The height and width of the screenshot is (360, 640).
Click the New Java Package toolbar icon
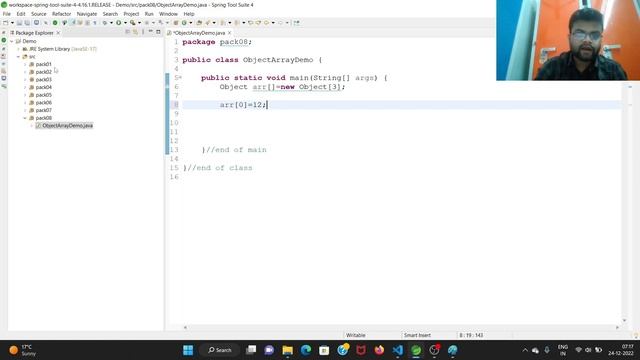coord(176,23)
